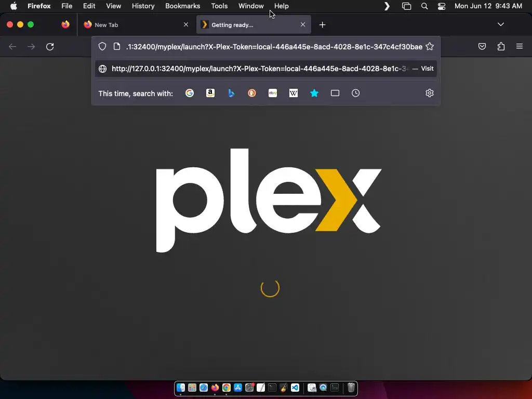The height and width of the screenshot is (399, 532).
Task: Open Spotlight search in menu bar
Action: pyautogui.click(x=424, y=6)
